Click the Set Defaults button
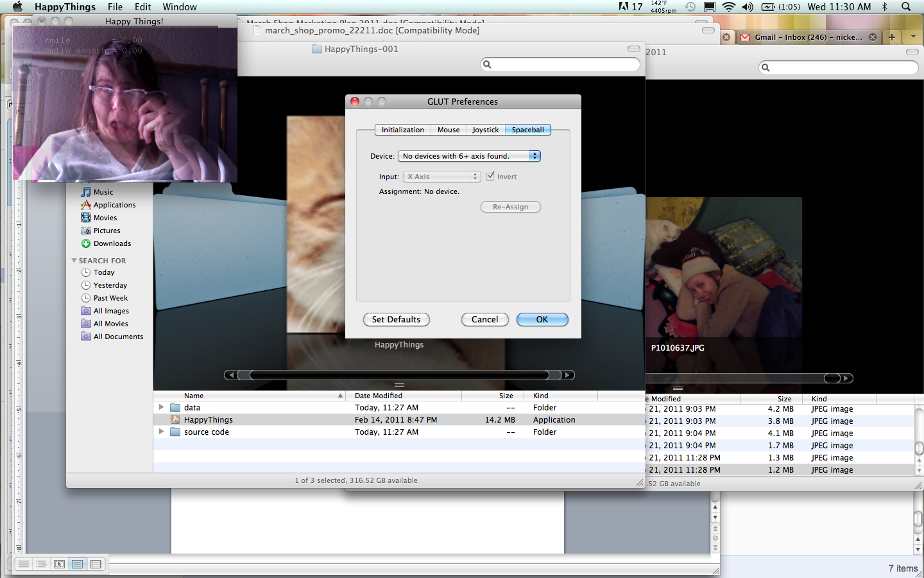 click(396, 319)
